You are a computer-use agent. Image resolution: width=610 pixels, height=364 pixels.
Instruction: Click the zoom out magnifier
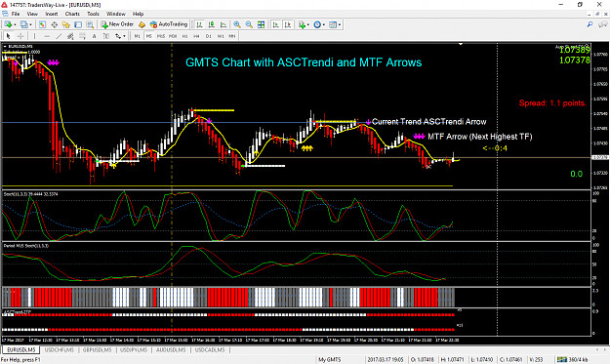(x=249, y=24)
